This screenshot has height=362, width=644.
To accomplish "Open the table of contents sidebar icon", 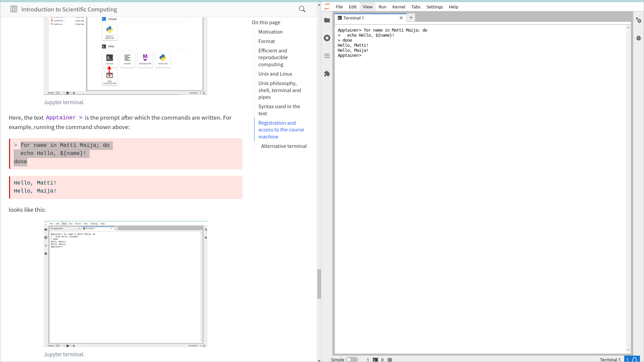I will [x=327, y=56].
